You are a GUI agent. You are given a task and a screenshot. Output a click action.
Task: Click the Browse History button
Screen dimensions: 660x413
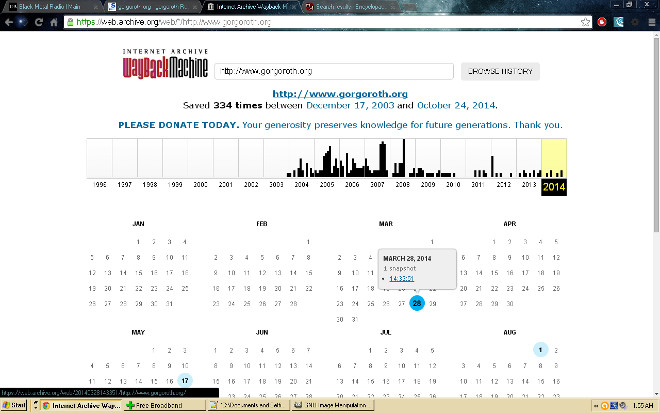pos(500,71)
